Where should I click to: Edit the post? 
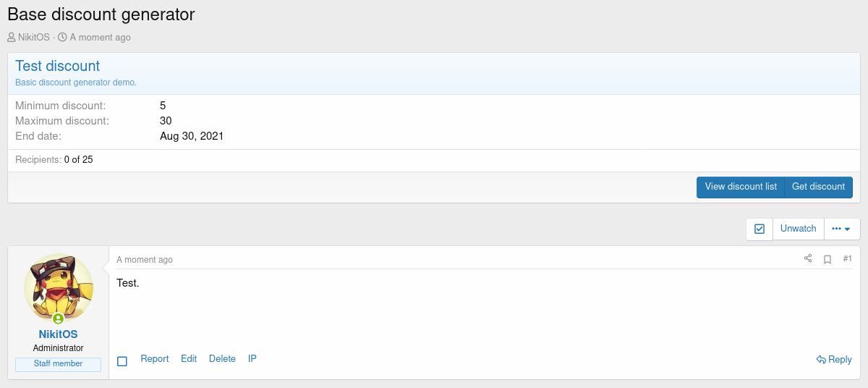click(189, 359)
